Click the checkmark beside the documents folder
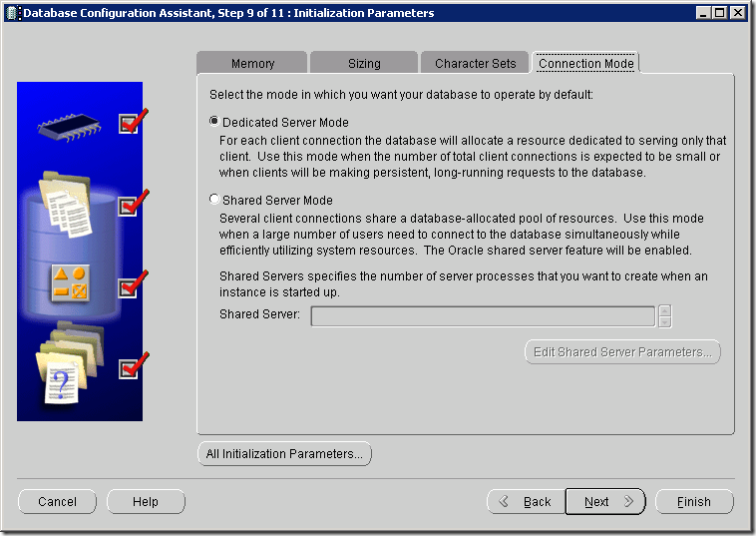The image size is (756, 536). point(133,203)
